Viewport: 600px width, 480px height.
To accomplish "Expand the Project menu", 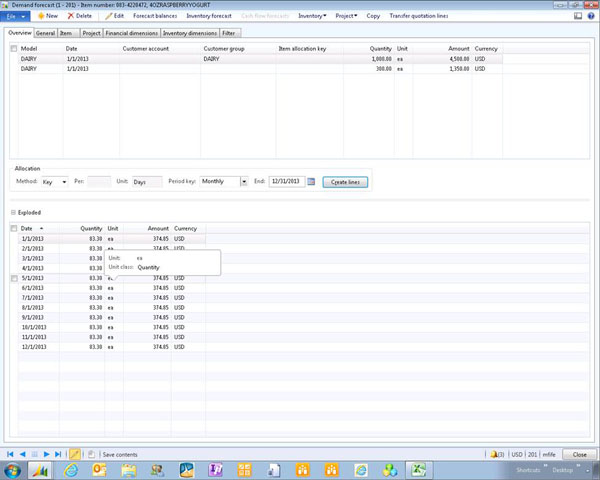I will [346, 16].
